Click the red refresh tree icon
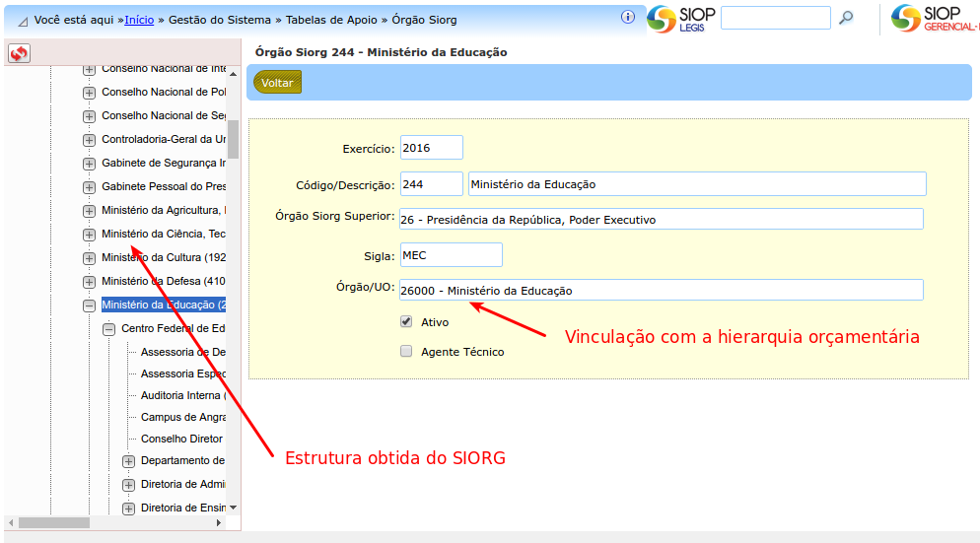This screenshot has width=980, height=543. pos(19,54)
